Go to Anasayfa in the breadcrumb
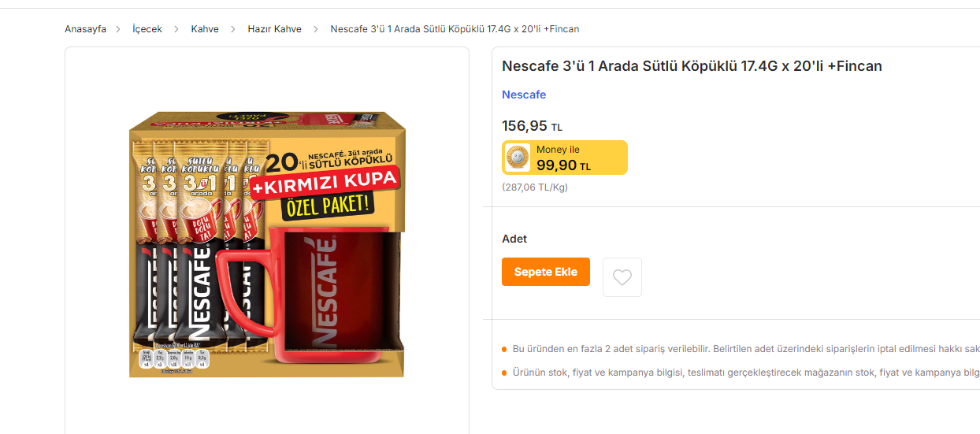The image size is (980, 434). 85,29
